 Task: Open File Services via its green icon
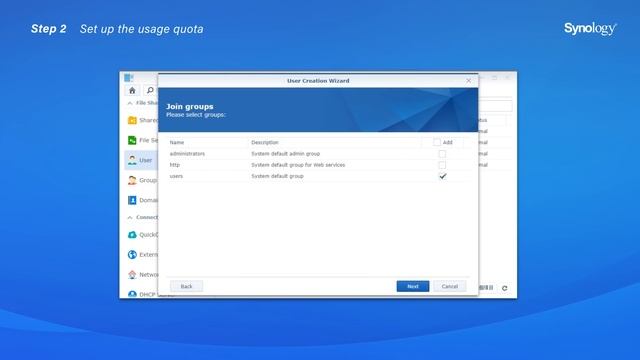coord(132,140)
